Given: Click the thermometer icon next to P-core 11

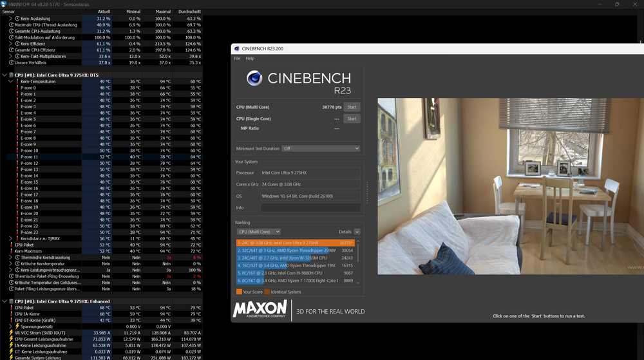Looking at the screenshot, I should tap(17, 156).
